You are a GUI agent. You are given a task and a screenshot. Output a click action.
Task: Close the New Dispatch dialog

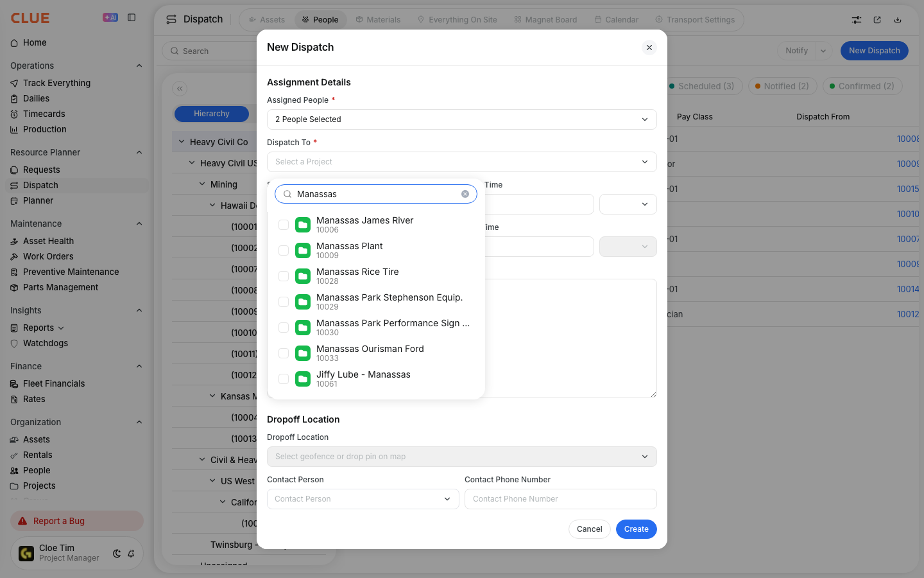(x=649, y=48)
